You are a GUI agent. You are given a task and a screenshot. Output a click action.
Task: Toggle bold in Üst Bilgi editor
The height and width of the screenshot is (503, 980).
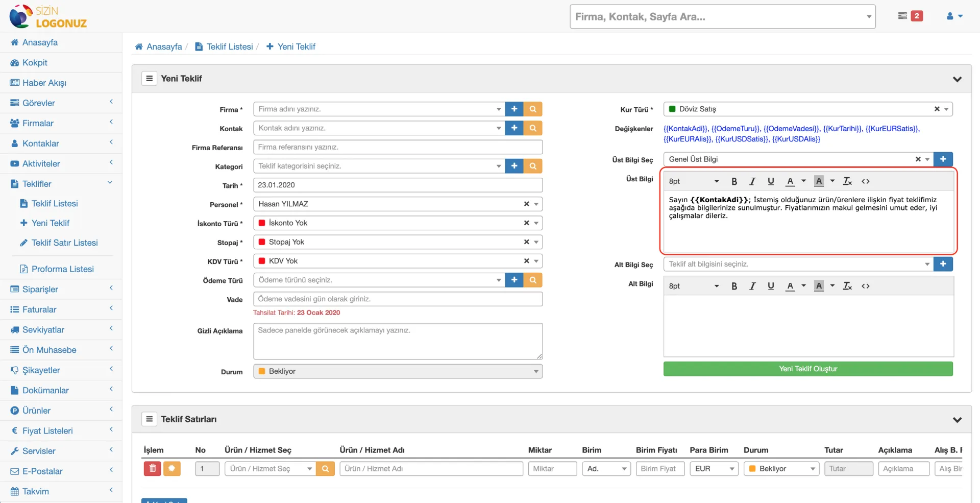[x=734, y=181]
